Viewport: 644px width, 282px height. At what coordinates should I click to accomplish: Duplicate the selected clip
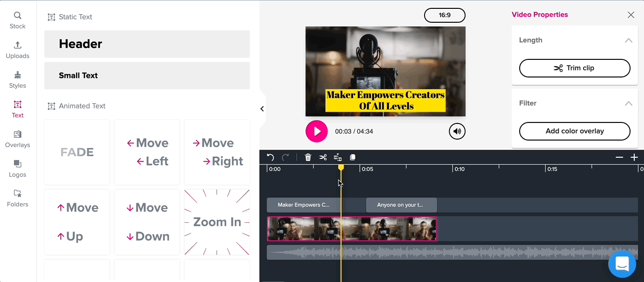point(353,157)
